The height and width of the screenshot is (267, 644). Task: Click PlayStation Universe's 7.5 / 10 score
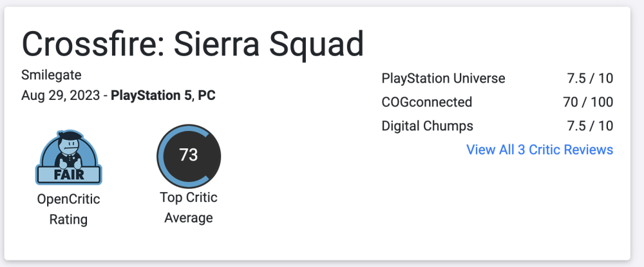point(589,79)
